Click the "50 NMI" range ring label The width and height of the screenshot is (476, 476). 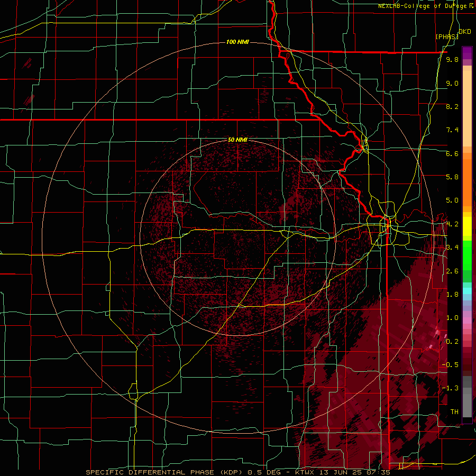point(237,140)
